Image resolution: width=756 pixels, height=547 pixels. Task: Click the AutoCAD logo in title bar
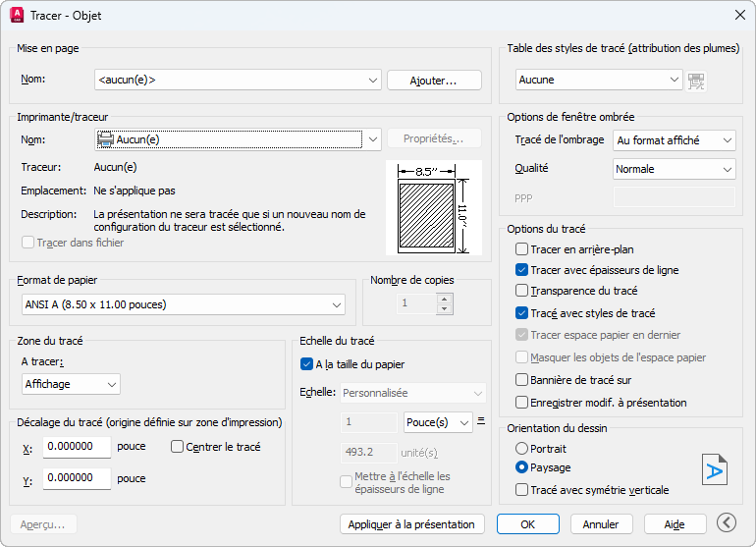click(17, 16)
